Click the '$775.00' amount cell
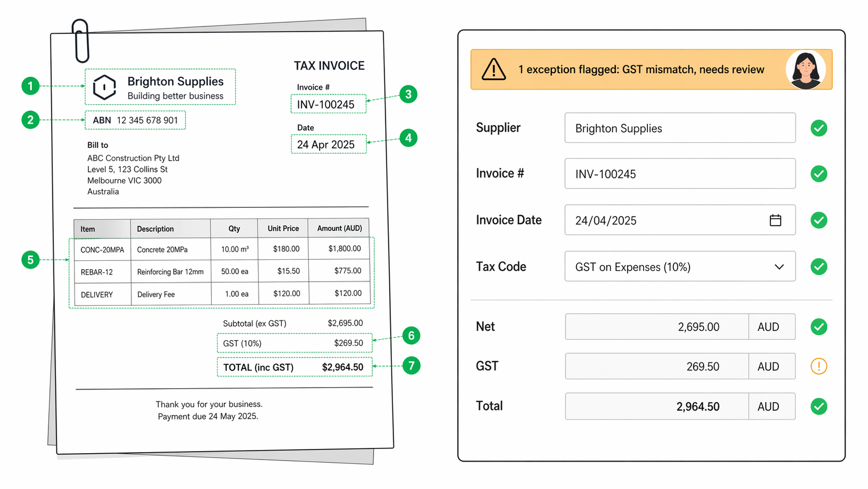 [340, 271]
